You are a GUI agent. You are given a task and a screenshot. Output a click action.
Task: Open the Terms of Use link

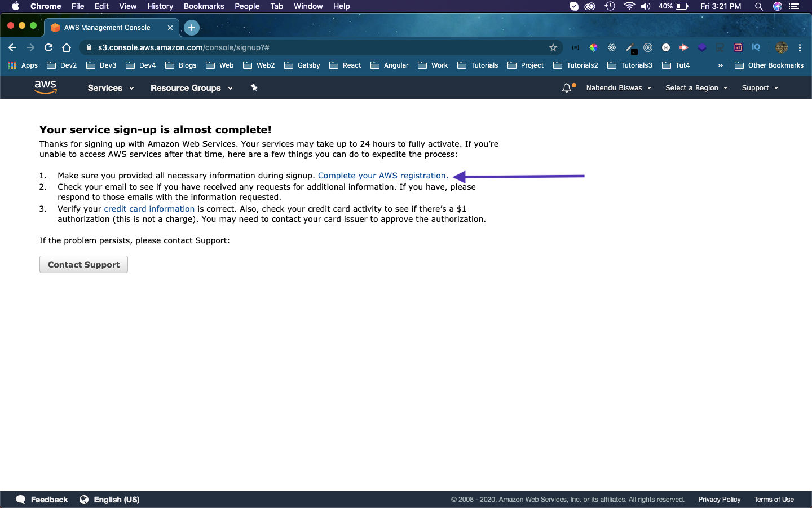coord(774,500)
